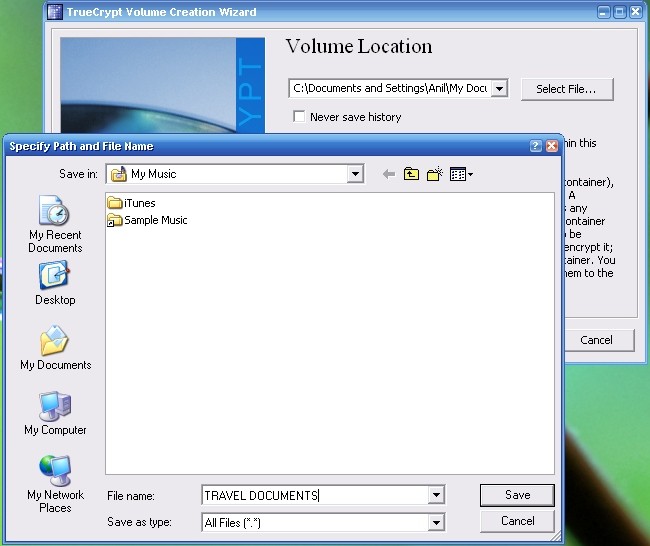Click the TrueCrypt title bar icon
The image size is (650, 546).
[55, 12]
